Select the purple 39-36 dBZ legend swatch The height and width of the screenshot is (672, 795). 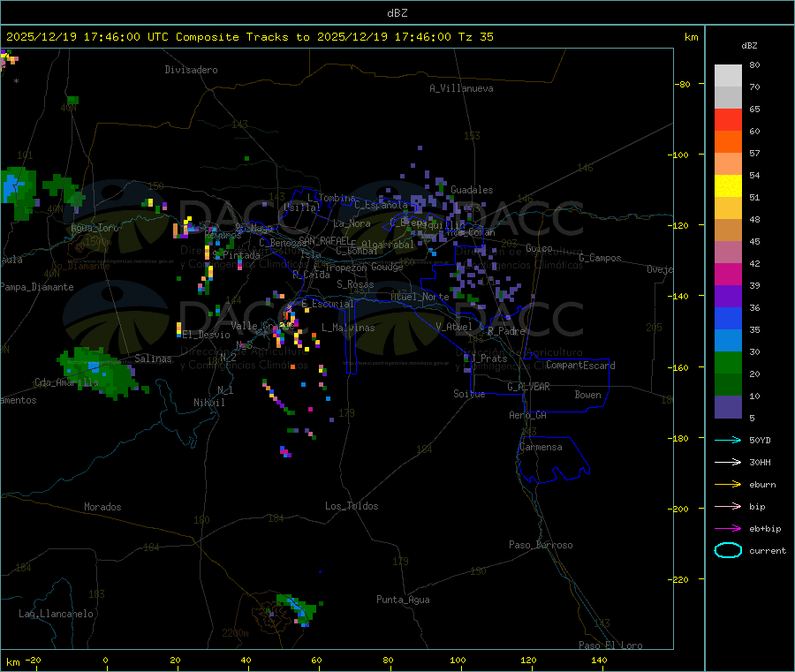point(728,297)
